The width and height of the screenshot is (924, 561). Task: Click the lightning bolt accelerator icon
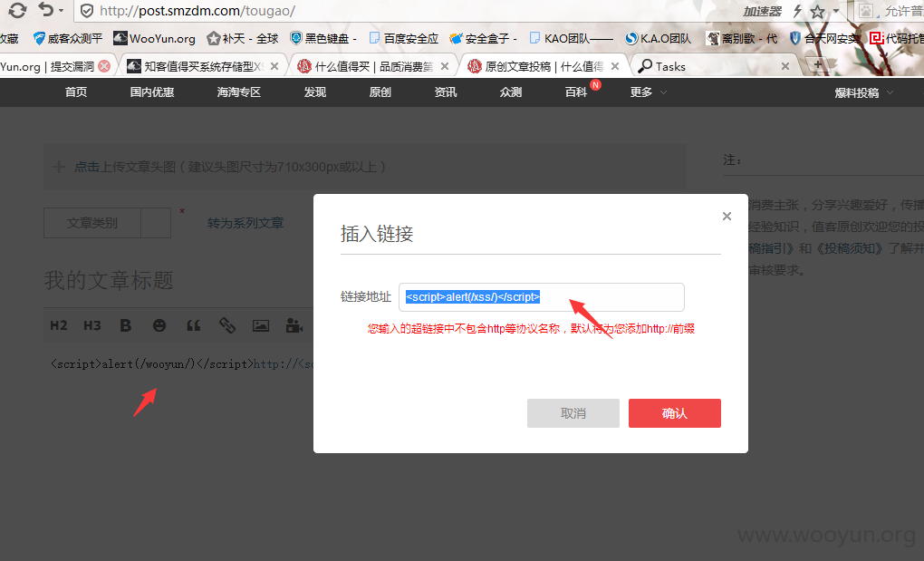(x=797, y=11)
